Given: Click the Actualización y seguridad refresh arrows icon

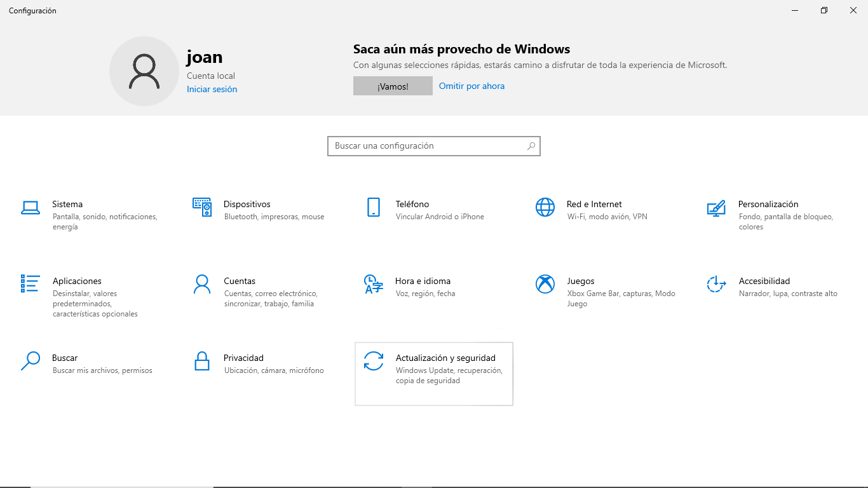Looking at the screenshot, I should tap(374, 361).
